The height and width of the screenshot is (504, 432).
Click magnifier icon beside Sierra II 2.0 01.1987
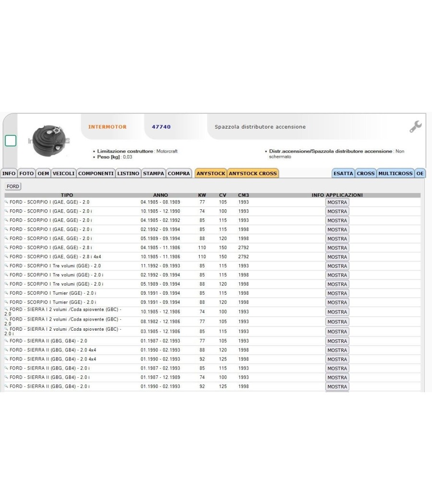coord(6,341)
